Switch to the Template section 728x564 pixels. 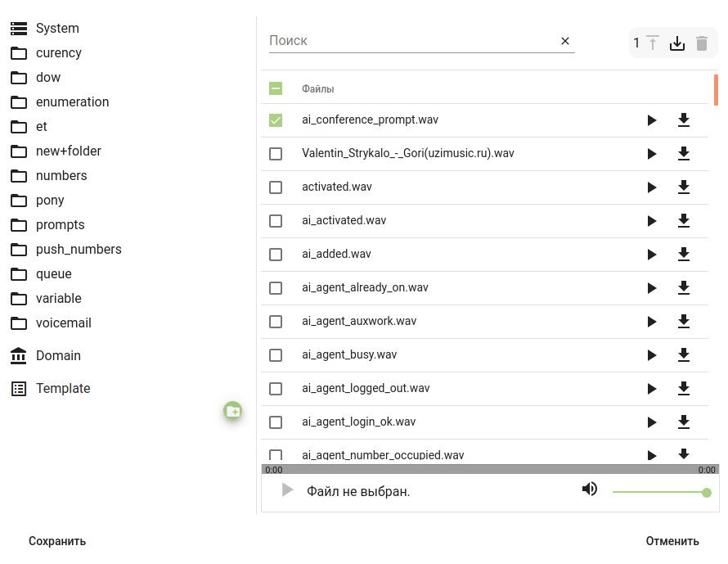click(x=62, y=389)
